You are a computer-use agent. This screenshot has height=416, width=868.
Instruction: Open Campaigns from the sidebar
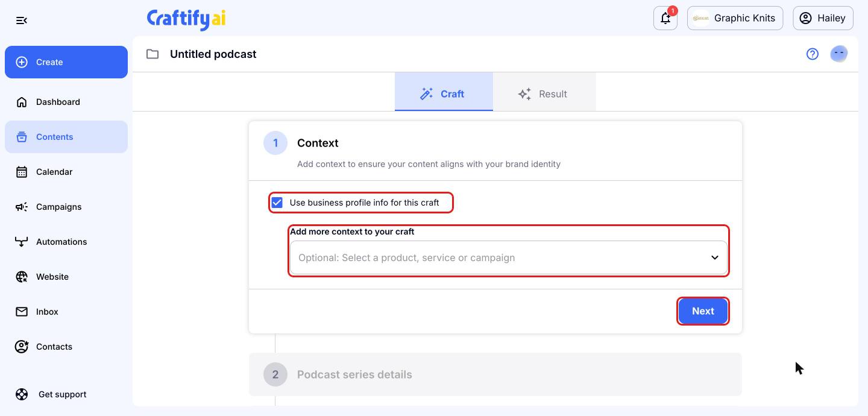point(66,207)
